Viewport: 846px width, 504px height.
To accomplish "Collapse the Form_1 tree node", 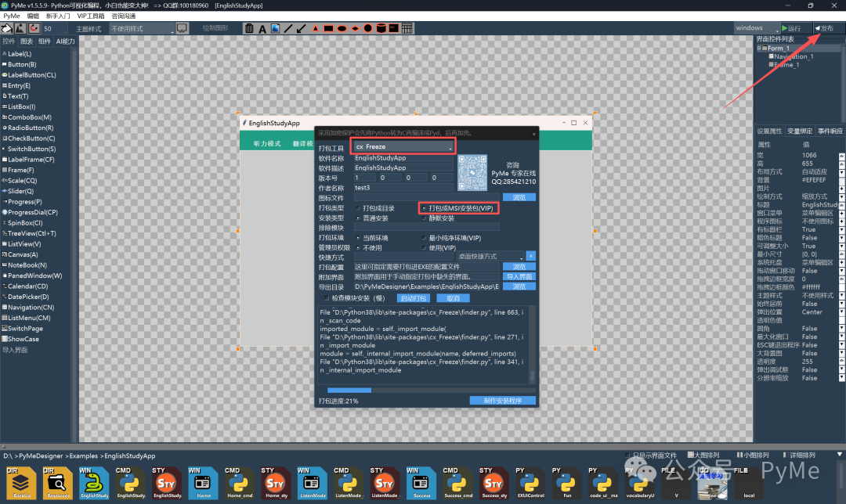I will pos(759,48).
